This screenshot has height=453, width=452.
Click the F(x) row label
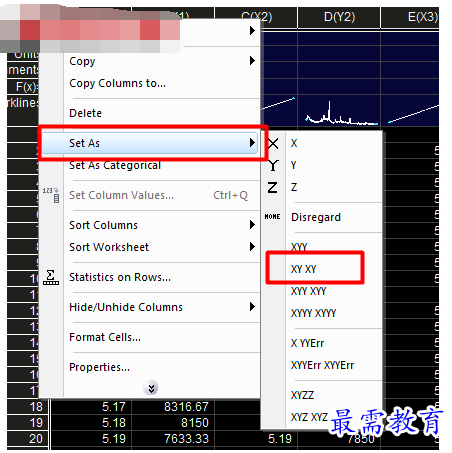point(23,87)
